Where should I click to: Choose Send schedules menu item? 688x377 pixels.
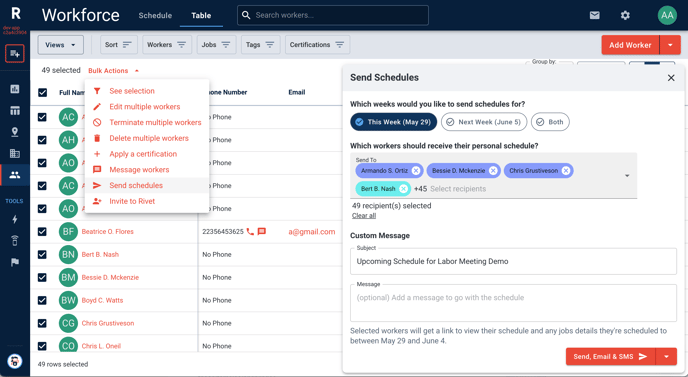click(x=147, y=186)
